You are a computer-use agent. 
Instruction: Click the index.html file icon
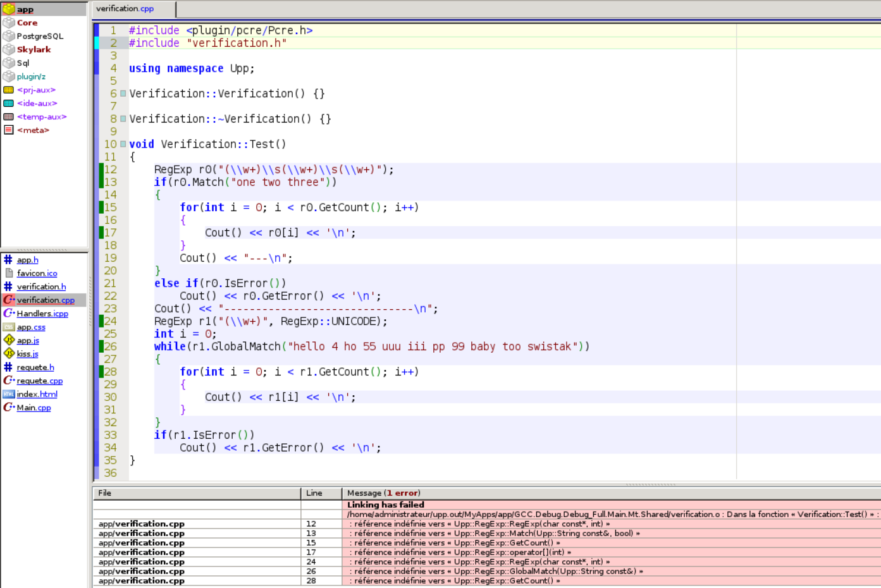(8, 394)
